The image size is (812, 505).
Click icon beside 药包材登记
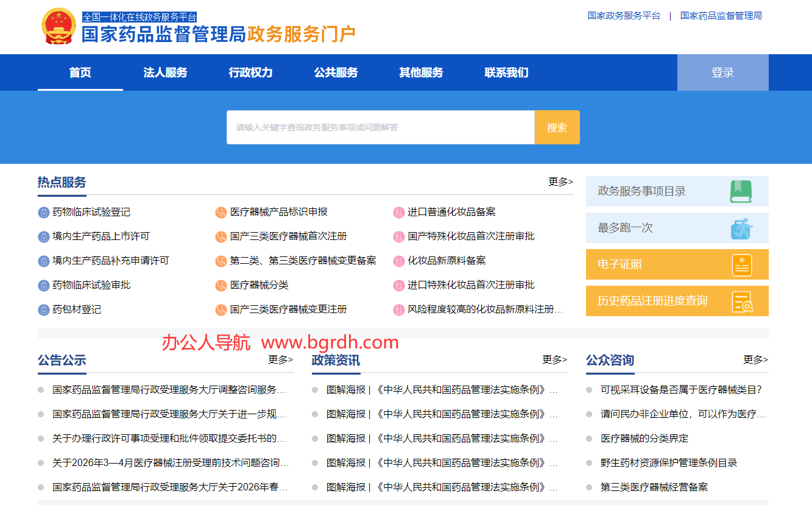click(x=43, y=310)
